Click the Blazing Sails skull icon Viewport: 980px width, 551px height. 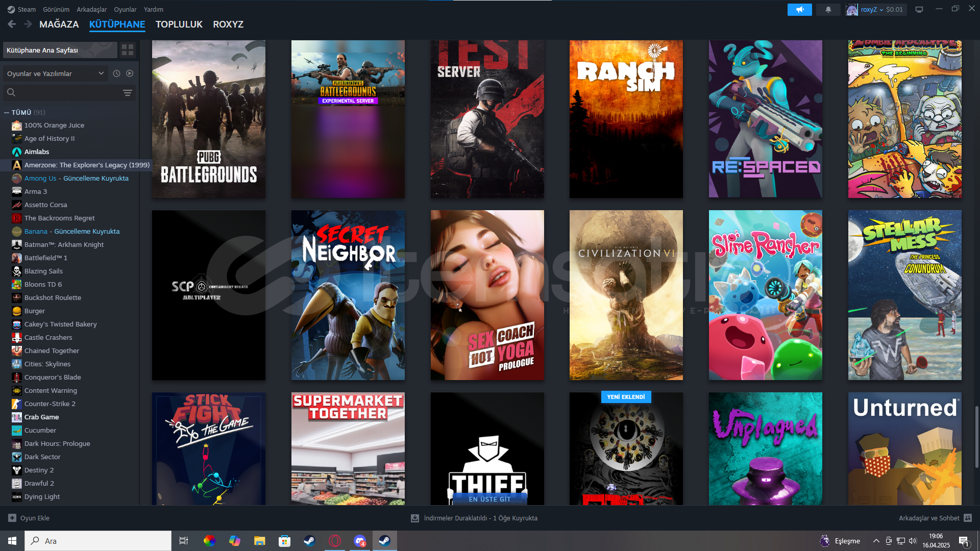(x=17, y=271)
